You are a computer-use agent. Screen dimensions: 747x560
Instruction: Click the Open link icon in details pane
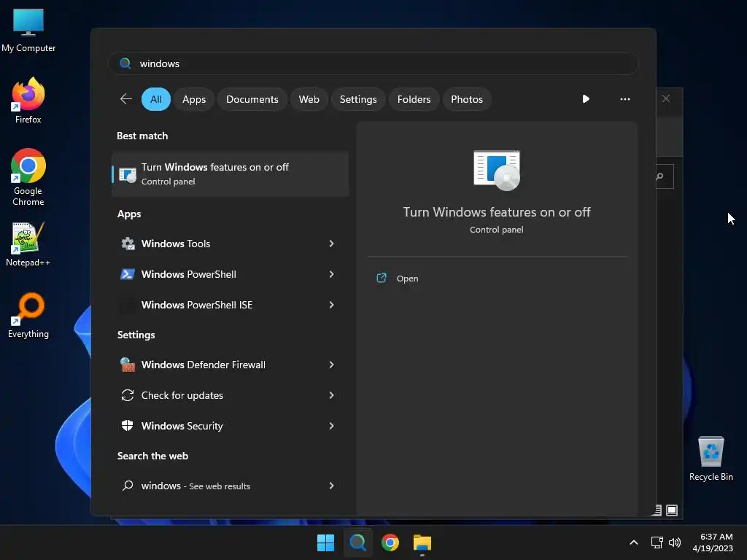click(x=382, y=278)
